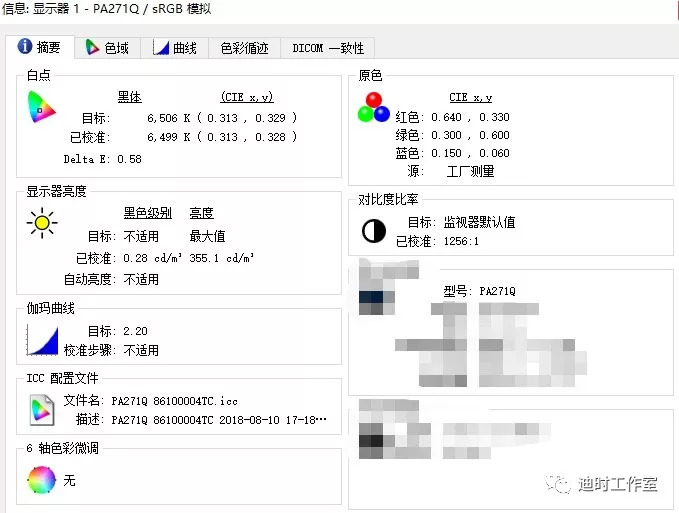Click the 黑体 column header
This screenshot has height=513, width=679.
pyautogui.click(x=129, y=97)
